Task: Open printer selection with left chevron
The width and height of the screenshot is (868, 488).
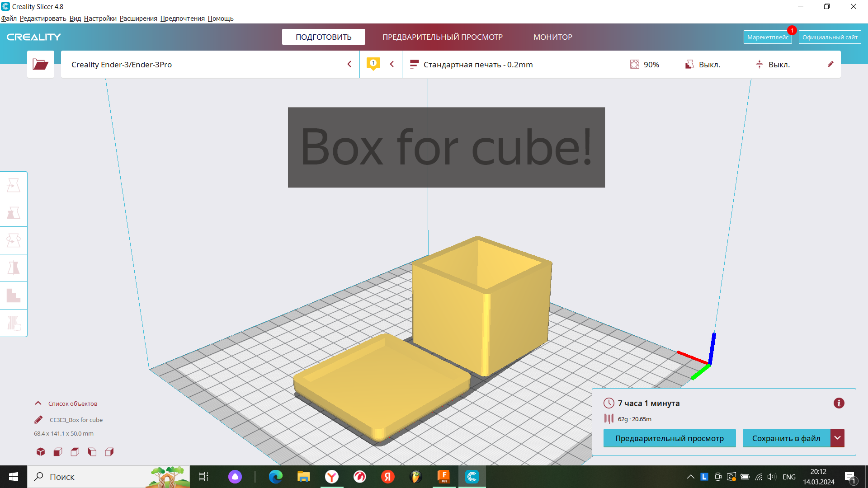Action: click(349, 64)
